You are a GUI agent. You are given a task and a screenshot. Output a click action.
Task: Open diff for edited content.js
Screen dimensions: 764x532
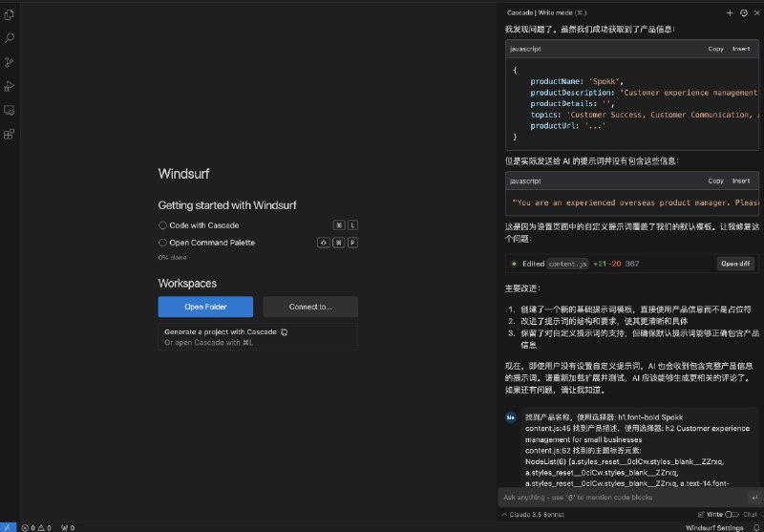(x=735, y=264)
